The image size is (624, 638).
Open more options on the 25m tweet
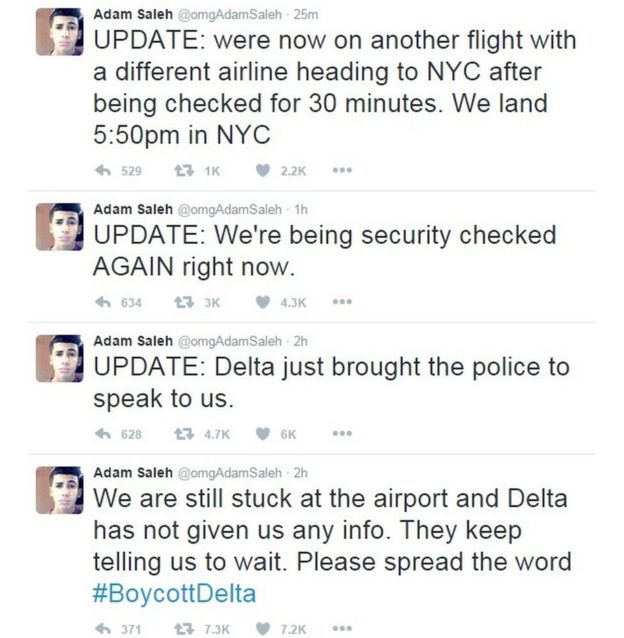pyautogui.click(x=344, y=171)
